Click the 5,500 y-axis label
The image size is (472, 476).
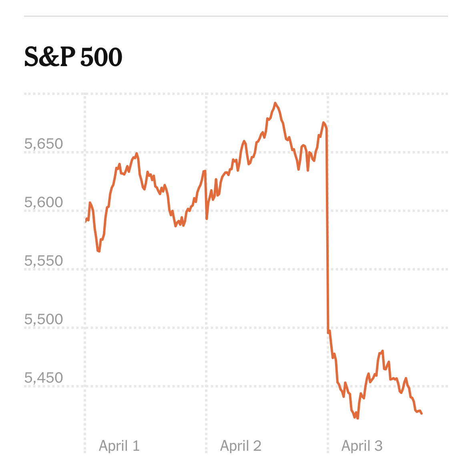click(44, 319)
